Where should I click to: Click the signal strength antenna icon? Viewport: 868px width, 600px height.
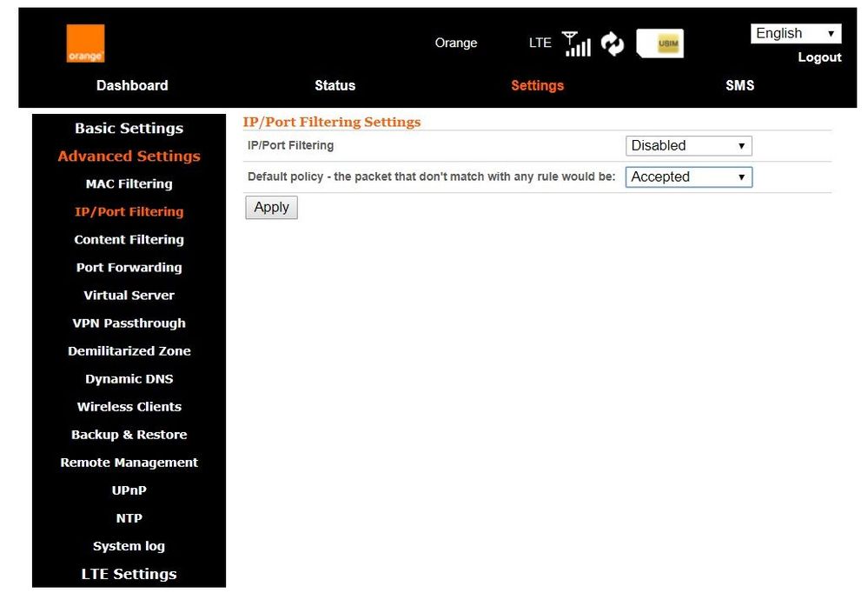point(577,44)
